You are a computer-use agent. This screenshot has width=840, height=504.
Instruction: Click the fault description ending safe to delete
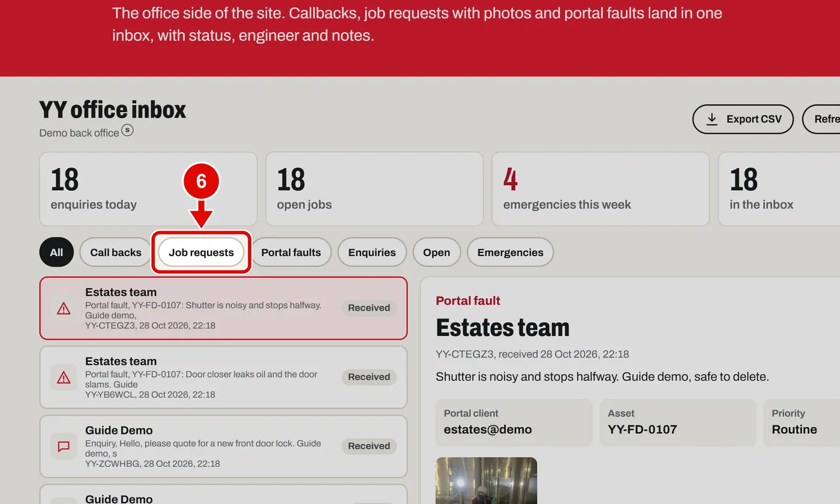602,377
